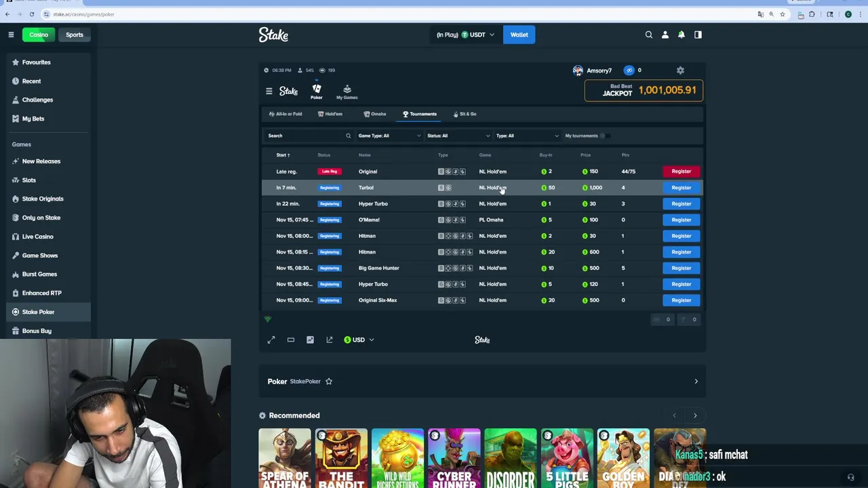Open the search magnifier in the Stake header
This screenshot has height=488, width=868.
pyautogui.click(x=649, y=35)
